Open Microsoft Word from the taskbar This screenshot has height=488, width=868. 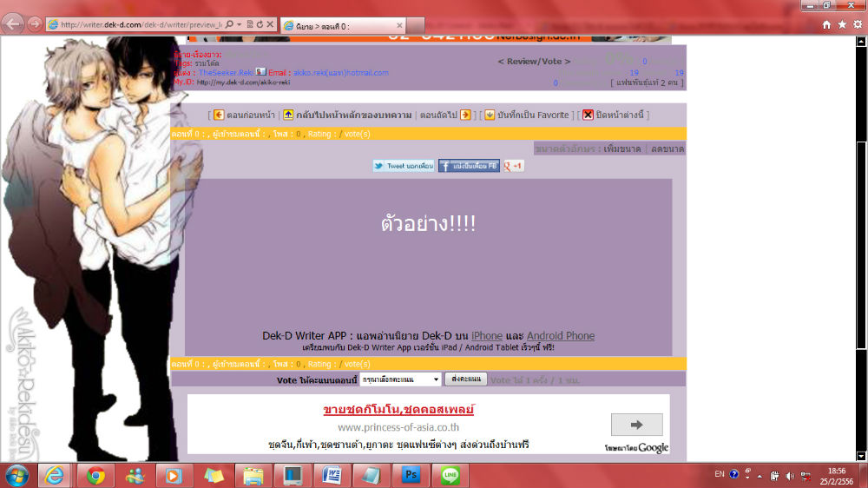332,476
